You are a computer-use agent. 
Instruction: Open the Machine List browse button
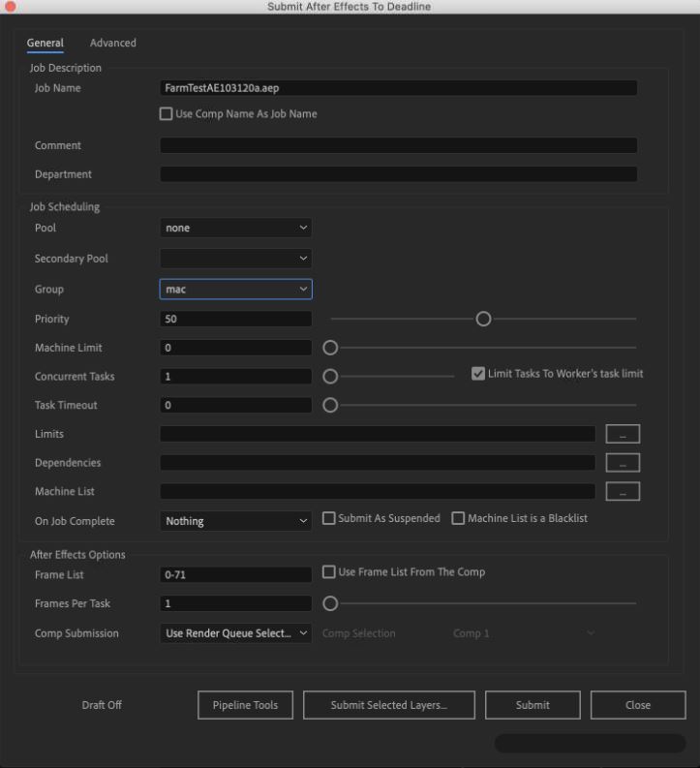(x=623, y=491)
